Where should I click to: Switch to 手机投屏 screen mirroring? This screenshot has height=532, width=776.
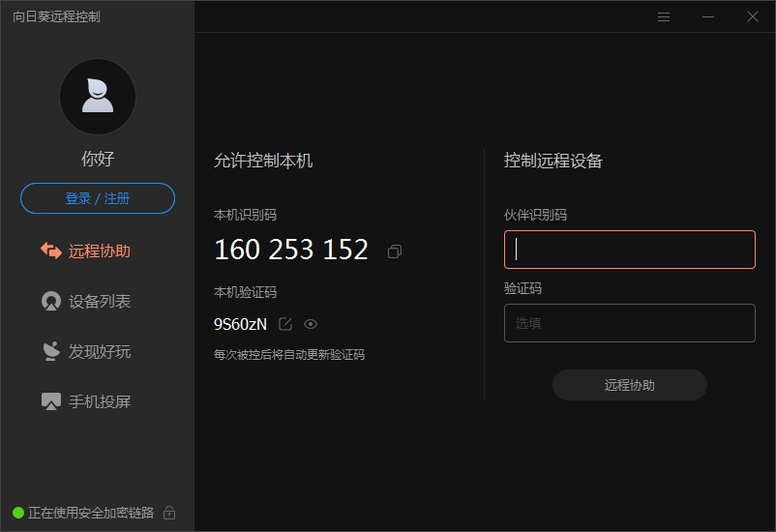(x=99, y=402)
